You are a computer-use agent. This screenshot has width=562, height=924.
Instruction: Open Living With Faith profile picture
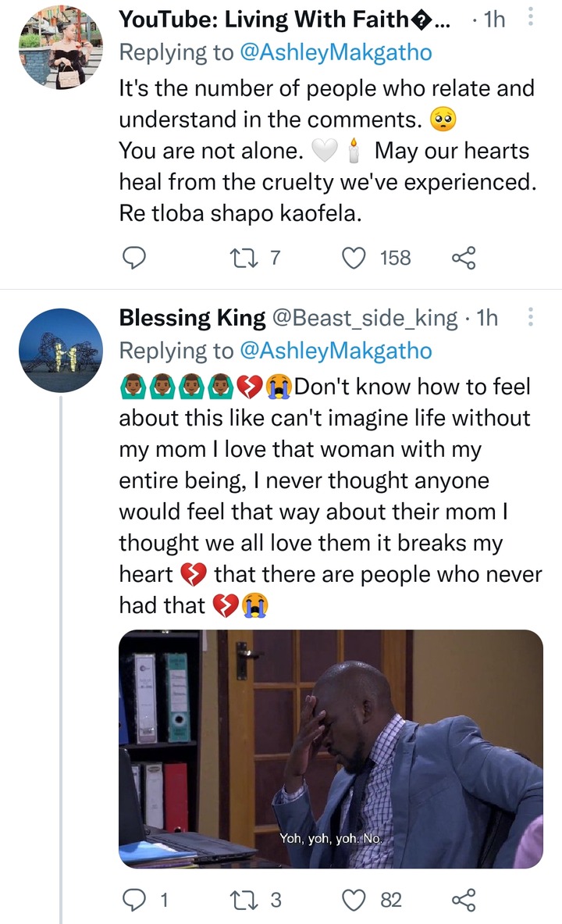pos(61,48)
